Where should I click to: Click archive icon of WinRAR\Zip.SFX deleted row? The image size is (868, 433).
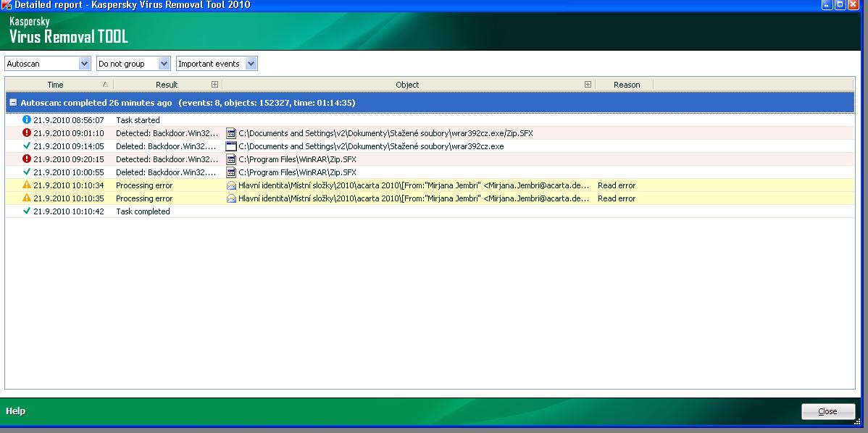(231, 172)
